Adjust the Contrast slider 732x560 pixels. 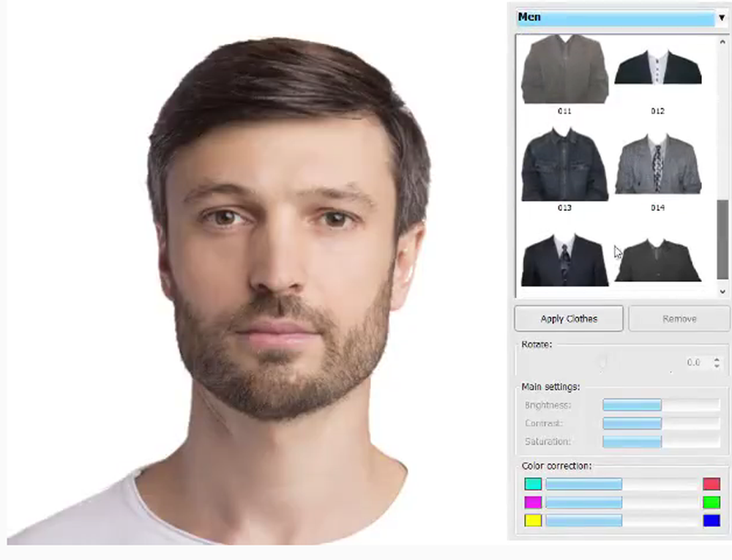(x=632, y=423)
